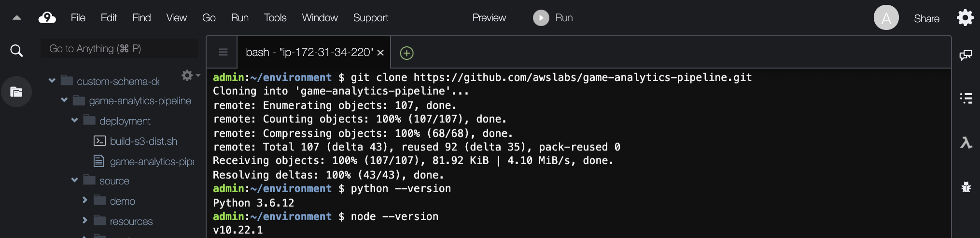
Task: Add a new tab with the plus icon
Action: [407, 53]
